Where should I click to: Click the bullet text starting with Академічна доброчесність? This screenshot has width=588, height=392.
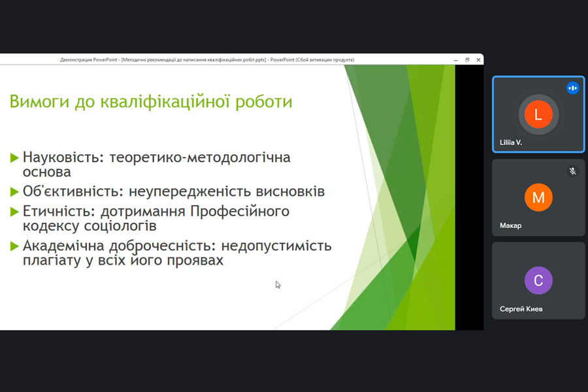click(177, 253)
